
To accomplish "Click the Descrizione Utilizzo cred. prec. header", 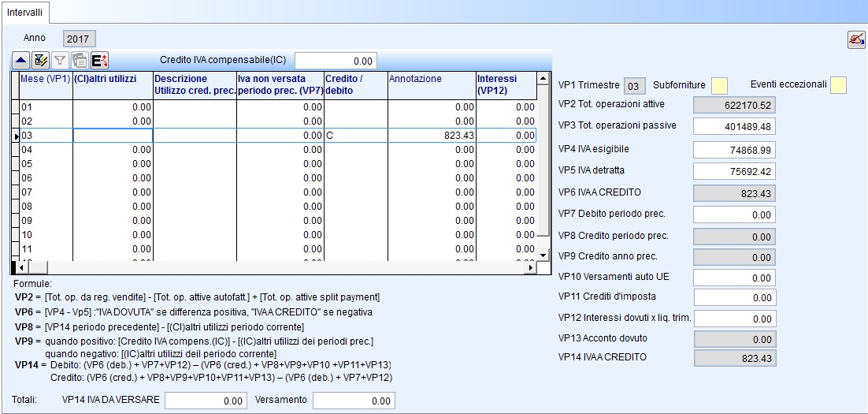I will coord(195,85).
